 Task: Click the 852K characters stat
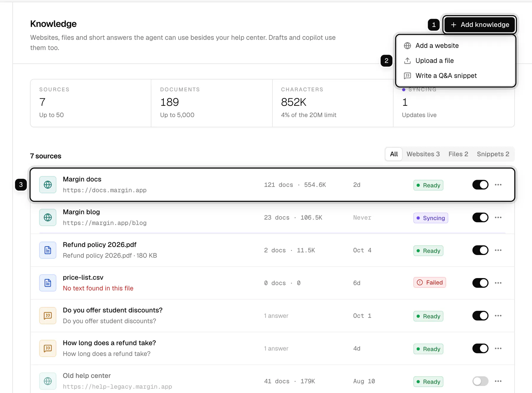coord(293,102)
